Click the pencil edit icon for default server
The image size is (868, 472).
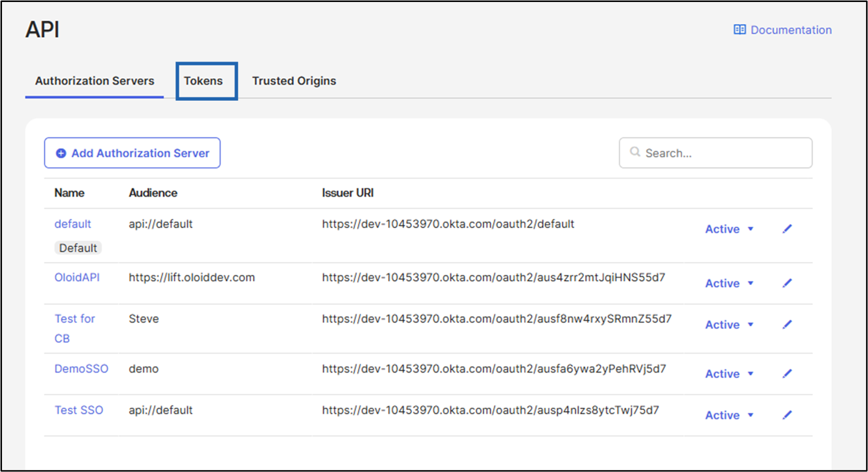787,229
